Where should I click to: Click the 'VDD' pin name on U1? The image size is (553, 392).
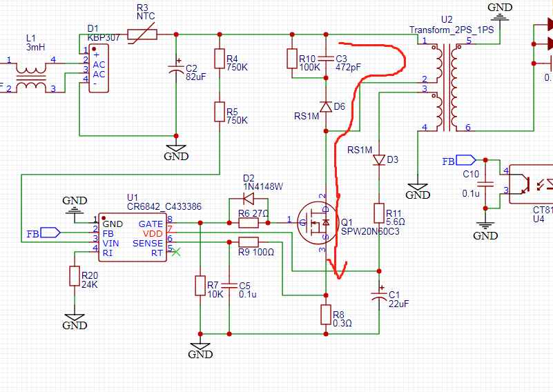[153, 234]
